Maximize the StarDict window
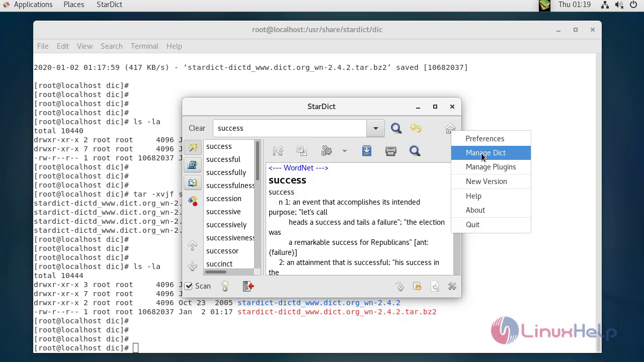644x362 pixels. [x=435, y=107]
